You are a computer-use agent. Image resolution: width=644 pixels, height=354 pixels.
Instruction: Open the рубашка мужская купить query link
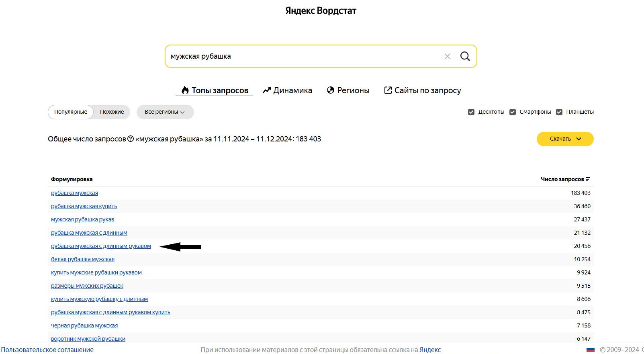[84, 206]
